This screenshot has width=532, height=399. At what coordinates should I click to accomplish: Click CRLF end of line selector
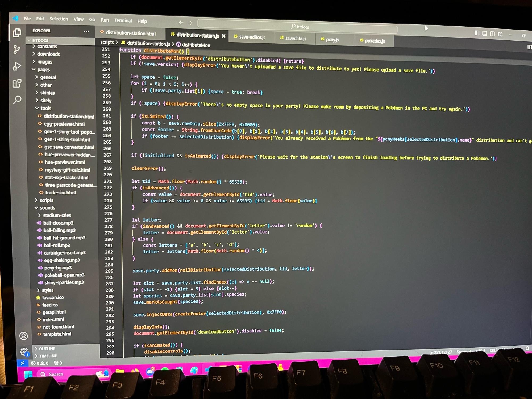click(x=493, y=350)
